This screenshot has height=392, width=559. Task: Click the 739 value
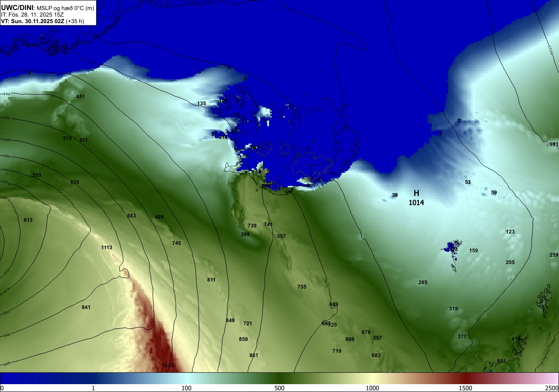coord(252,226)
